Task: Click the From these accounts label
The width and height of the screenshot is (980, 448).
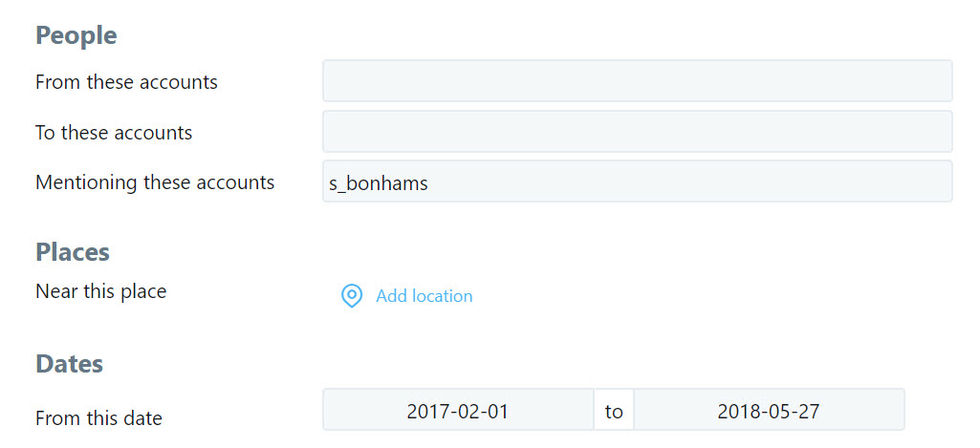Action: click(126, 82)
